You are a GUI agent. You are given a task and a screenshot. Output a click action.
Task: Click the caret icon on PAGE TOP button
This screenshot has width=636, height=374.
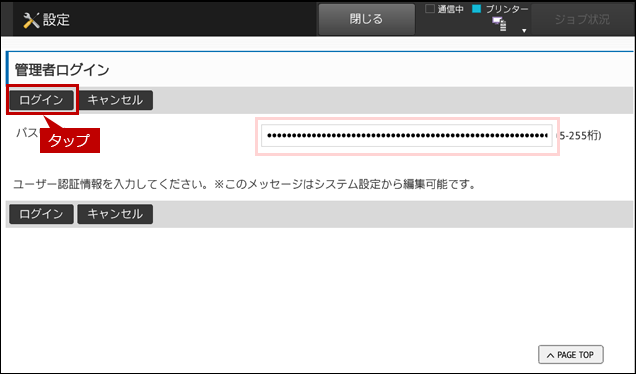[x=550, y=355]
